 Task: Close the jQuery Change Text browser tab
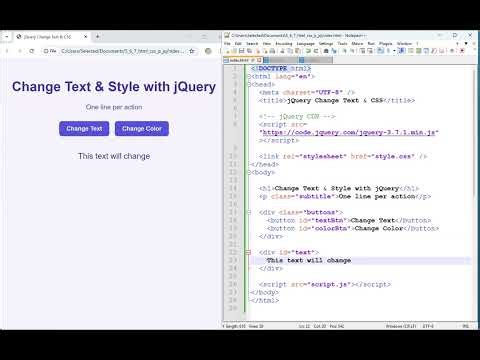pos(86,37)
